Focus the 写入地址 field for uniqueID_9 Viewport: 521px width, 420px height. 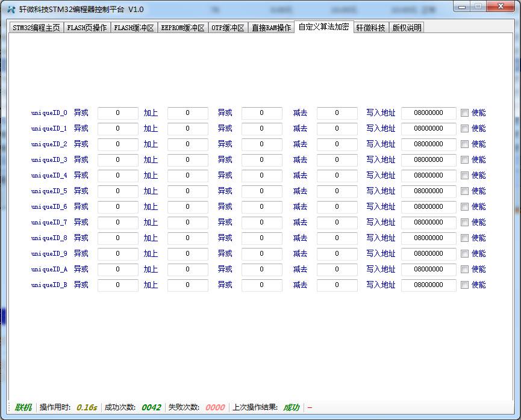[x=429, y=254]
